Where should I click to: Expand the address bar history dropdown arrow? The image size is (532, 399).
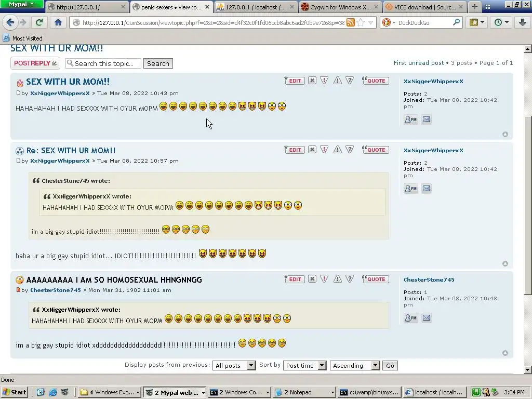point(371,22)
